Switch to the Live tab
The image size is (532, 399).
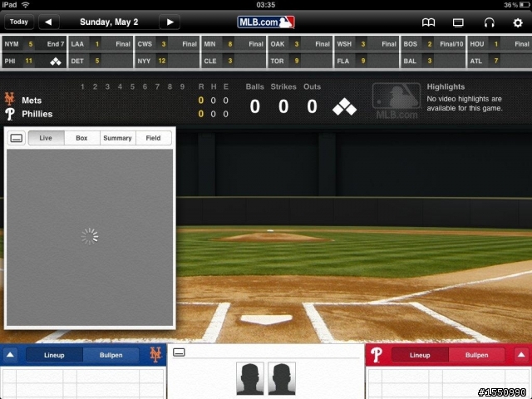(x=47, y=138)
